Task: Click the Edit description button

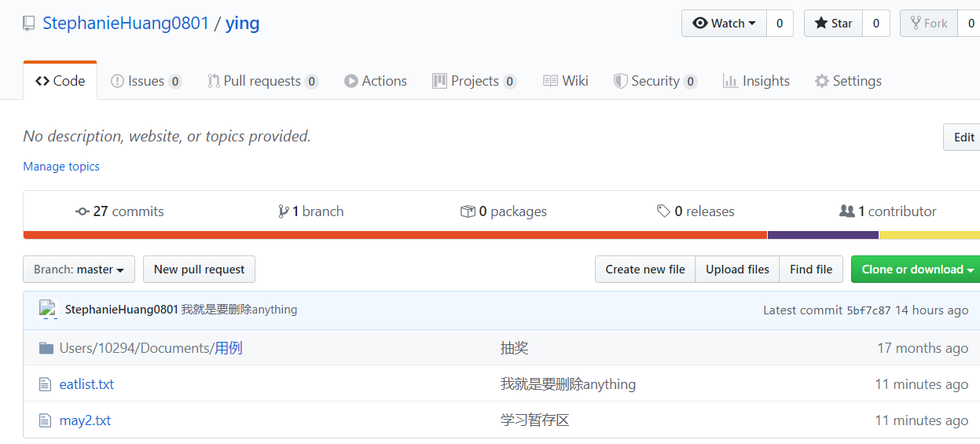Action: pyautogui.click(x=963, y=137)
